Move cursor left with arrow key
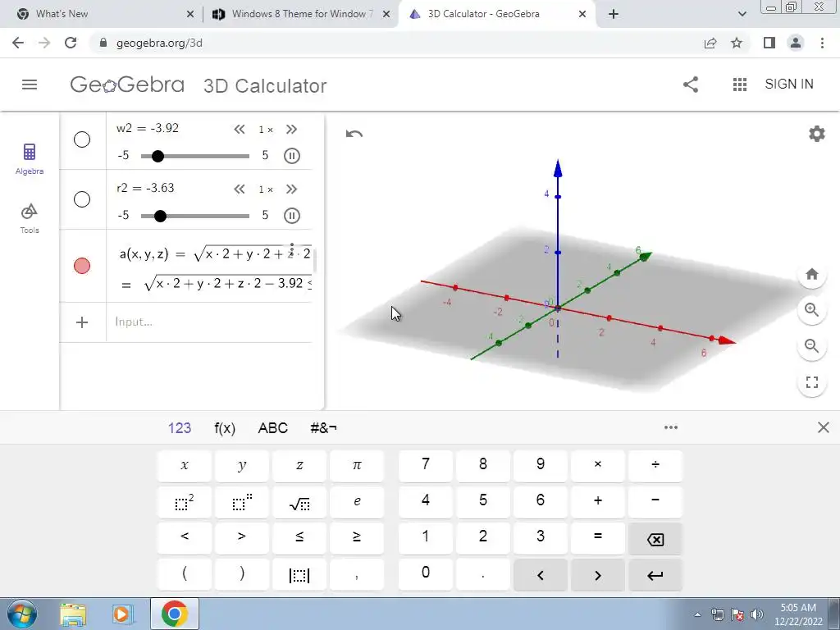 pos(541,575)
